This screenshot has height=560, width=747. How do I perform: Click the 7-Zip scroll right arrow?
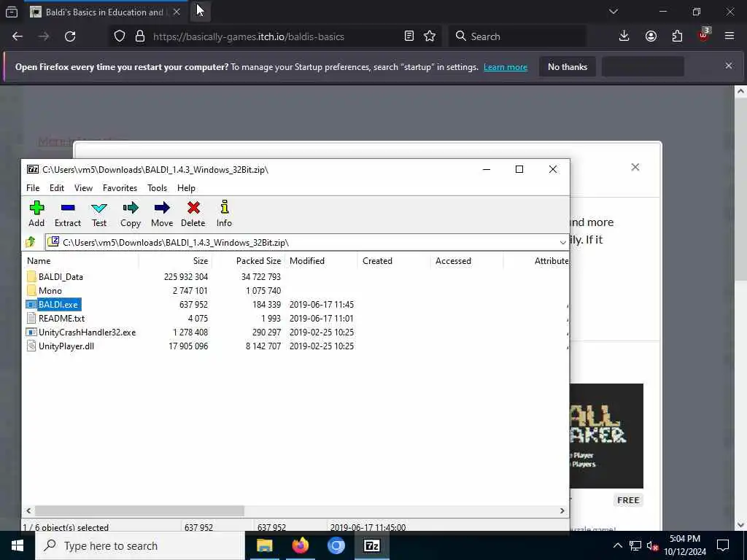[x=562, y=510]
